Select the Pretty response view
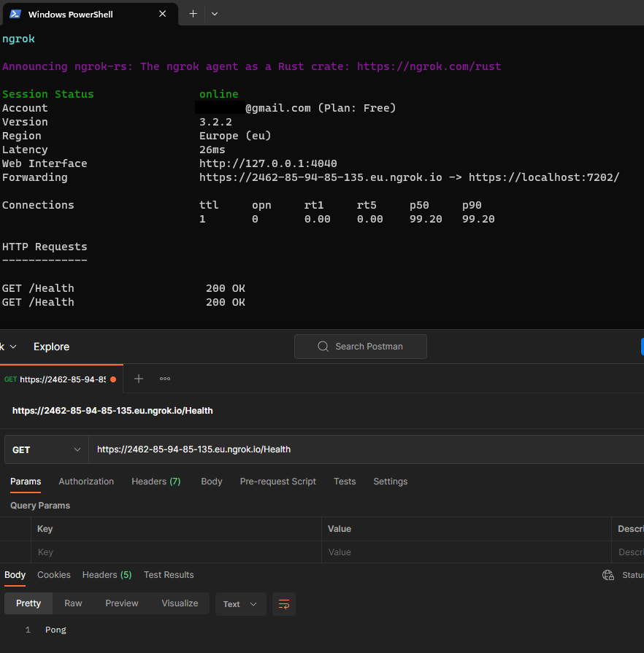Image resolution: width=644 pixels, height=653 pixels. coord(28,603)
